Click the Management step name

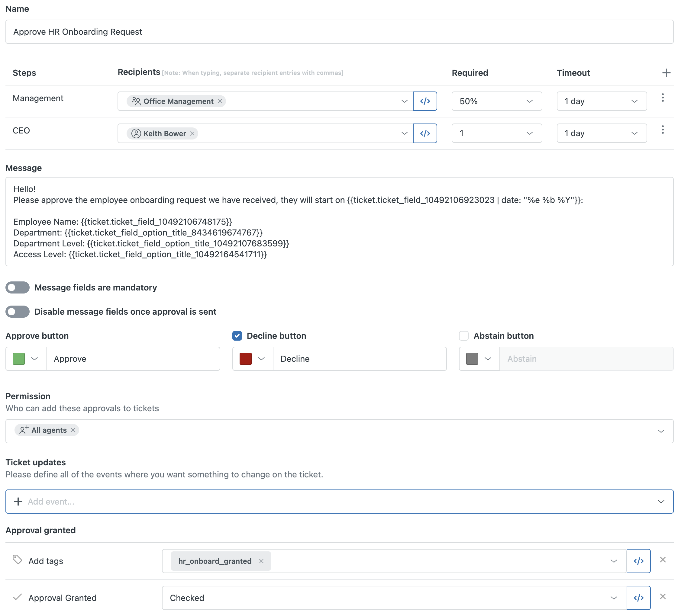point(38,98)
